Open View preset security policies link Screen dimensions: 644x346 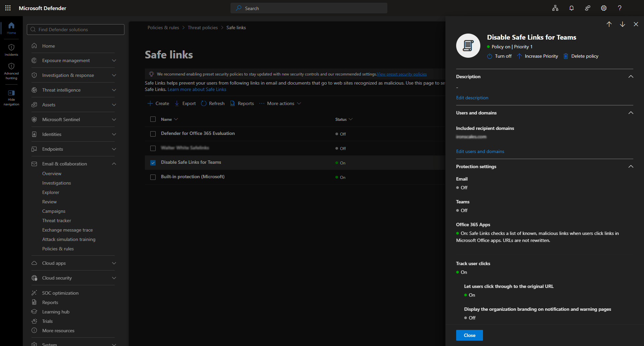point(402,74)
